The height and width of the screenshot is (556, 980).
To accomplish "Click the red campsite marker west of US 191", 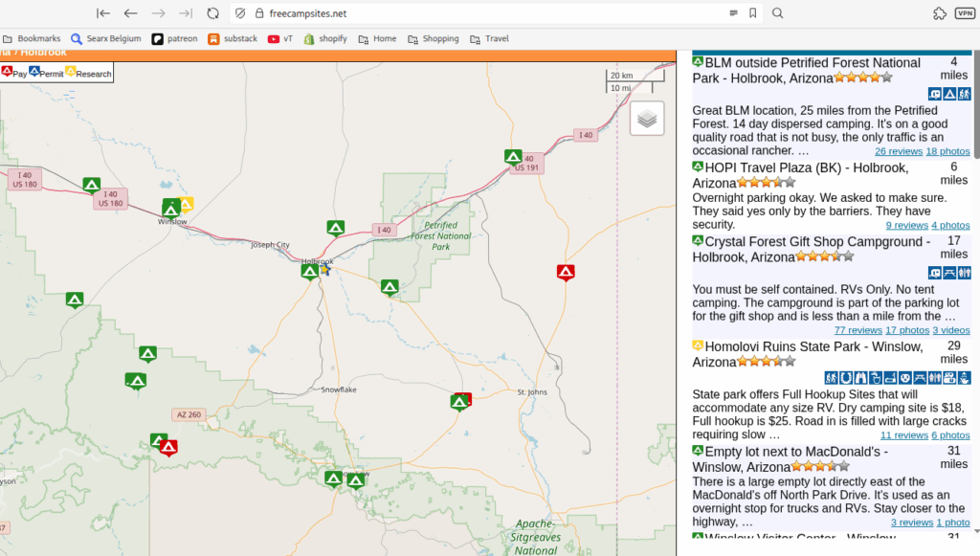I will point(566,273).
